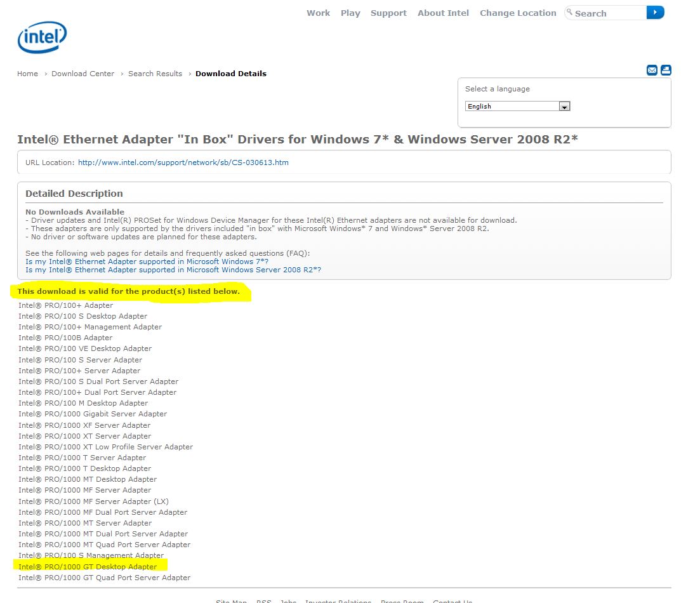Click Intel PRO/1000 MT Server Adapter entry
Image resolution: width=700 pixels, height=603 pixels.
coord(85,523)
